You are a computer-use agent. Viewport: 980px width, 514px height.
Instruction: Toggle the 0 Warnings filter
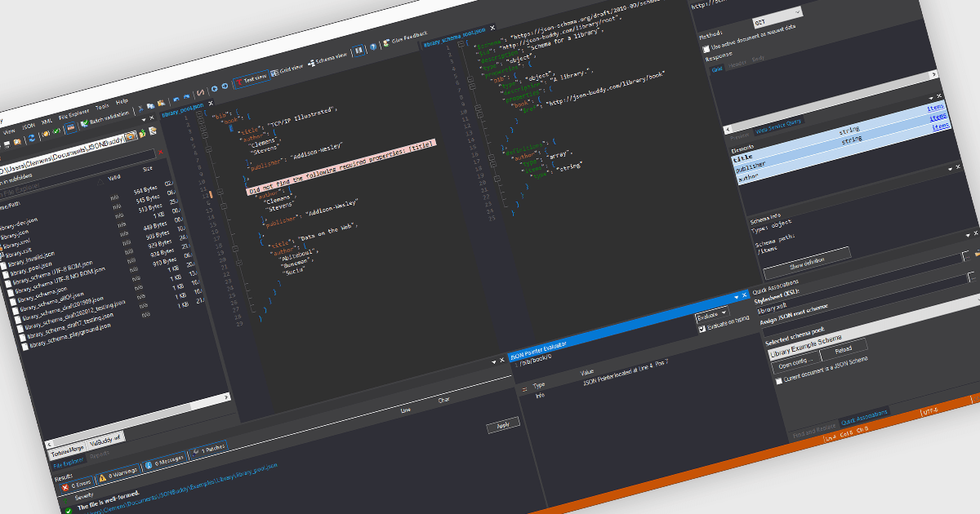(118, 474)
